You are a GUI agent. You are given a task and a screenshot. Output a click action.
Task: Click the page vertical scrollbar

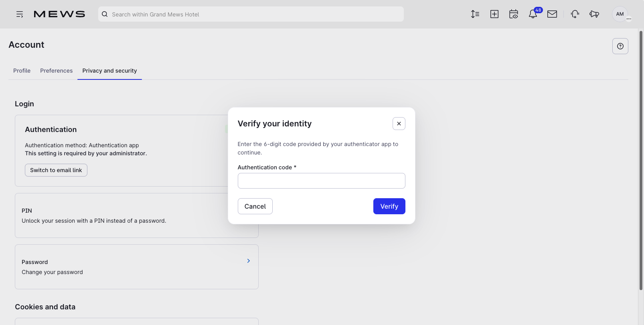point(641,160)
